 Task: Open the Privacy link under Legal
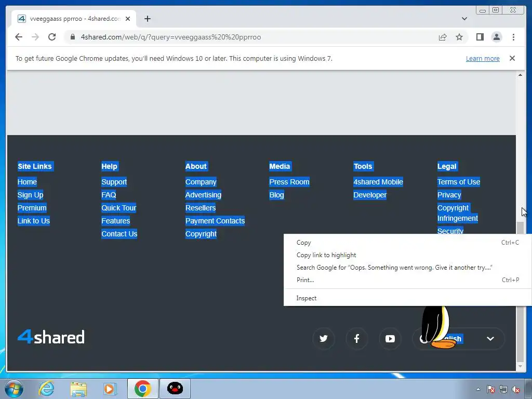point(449,195)
